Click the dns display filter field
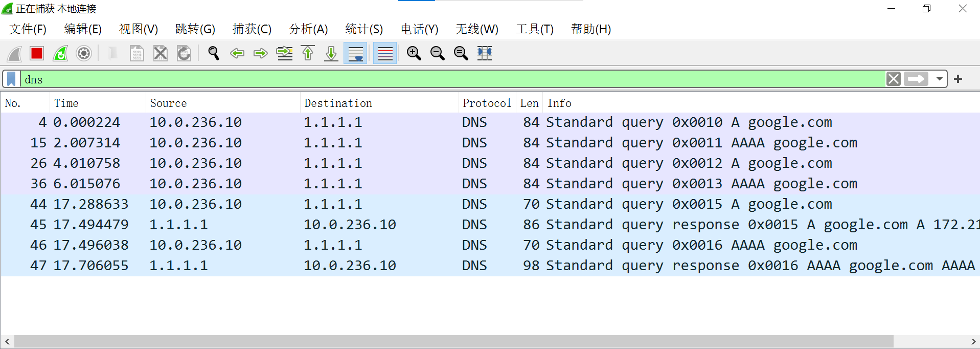Viewport: 980px width, 349px height. [x=452, y=79]
